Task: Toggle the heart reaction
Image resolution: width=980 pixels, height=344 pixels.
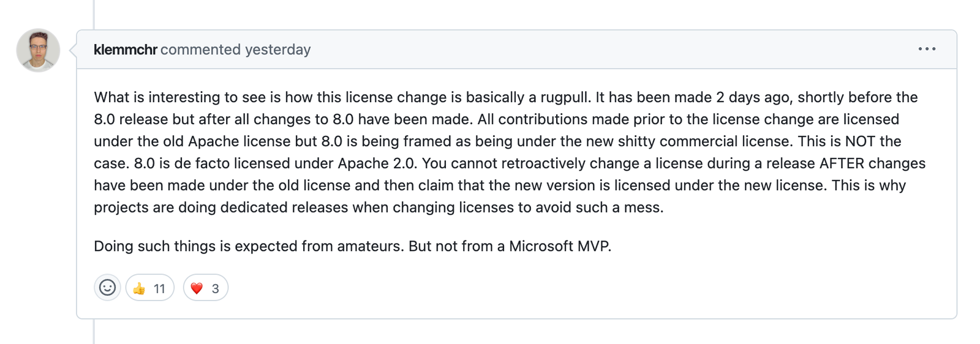Action: tap(206, 288)
